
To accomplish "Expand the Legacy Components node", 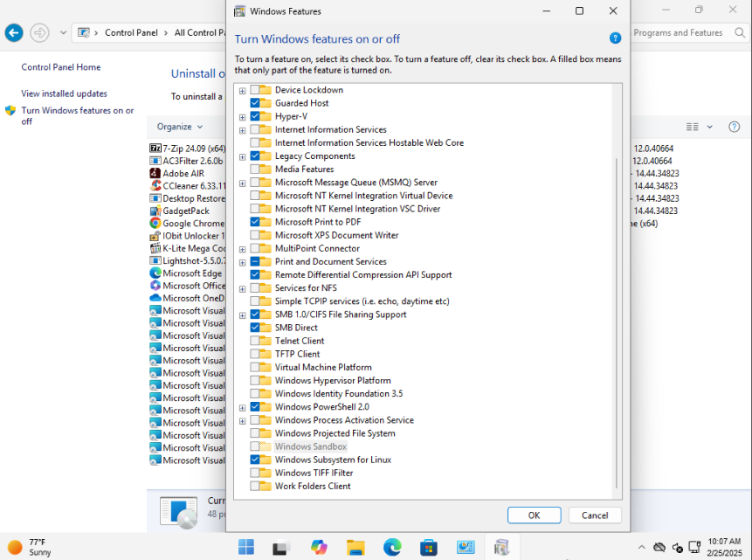I will 243,157.
